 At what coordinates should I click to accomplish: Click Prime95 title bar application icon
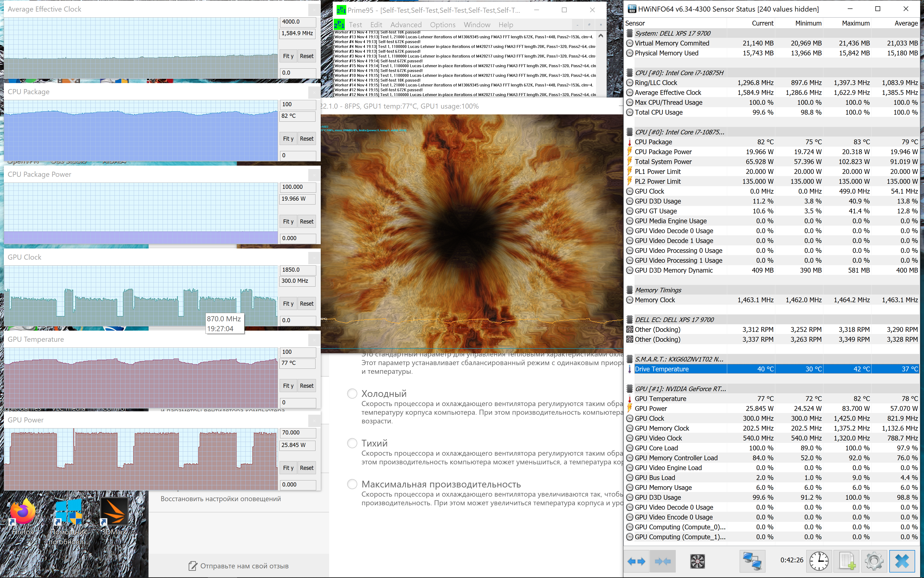coord(341,10)
